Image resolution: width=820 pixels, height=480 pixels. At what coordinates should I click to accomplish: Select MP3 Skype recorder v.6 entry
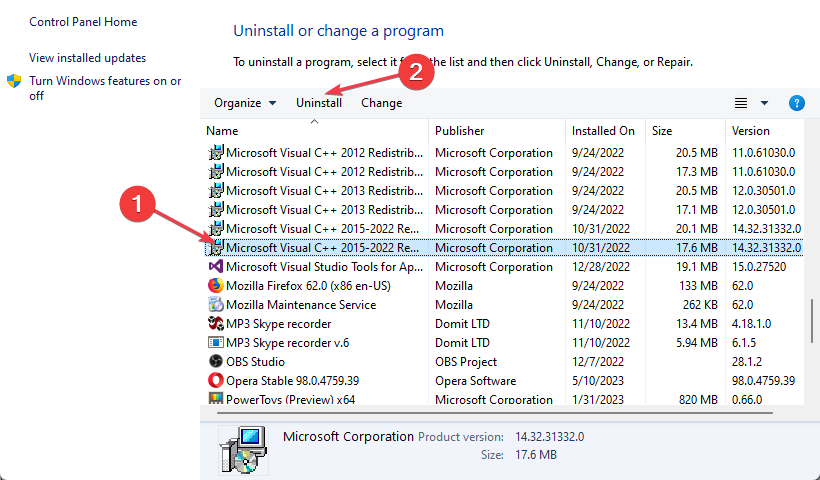(x=287, y=343)
